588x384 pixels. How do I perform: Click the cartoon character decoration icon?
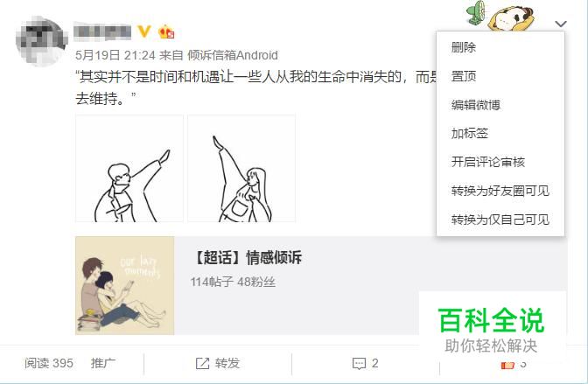[511, 18]
